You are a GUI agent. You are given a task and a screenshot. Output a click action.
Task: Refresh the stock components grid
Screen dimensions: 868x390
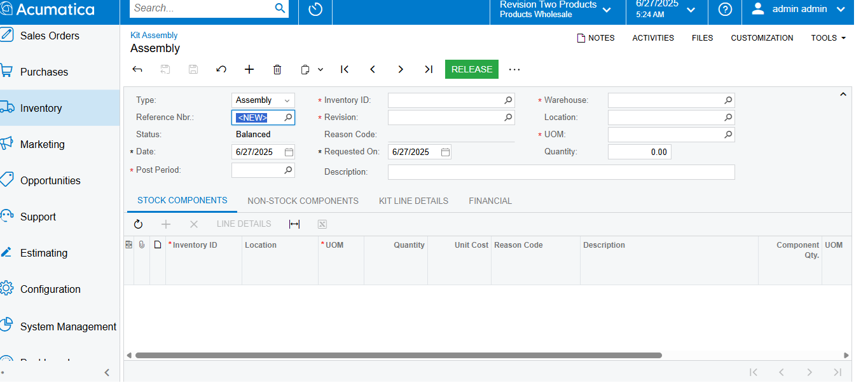(138, 224)
